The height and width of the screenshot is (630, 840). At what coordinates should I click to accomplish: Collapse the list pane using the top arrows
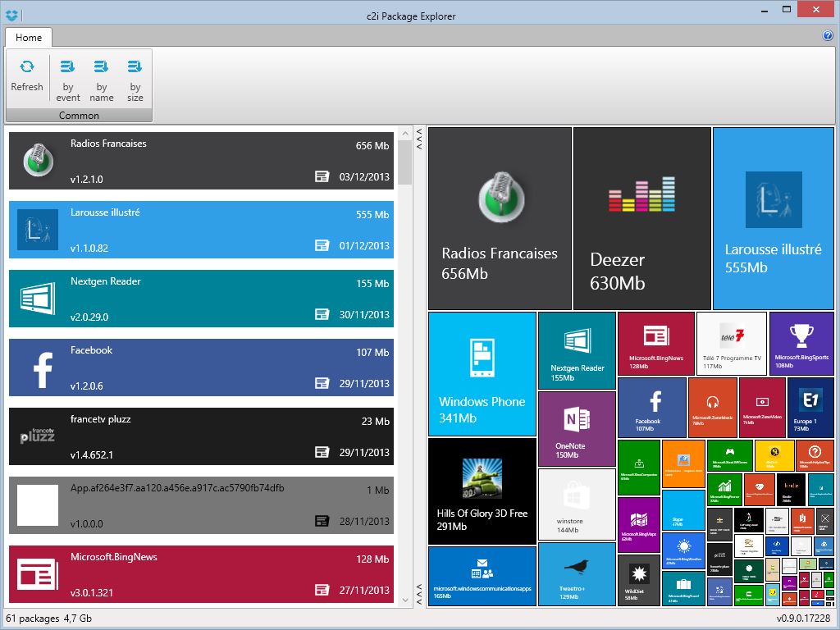pyautogui.click(x=419, y=138)
